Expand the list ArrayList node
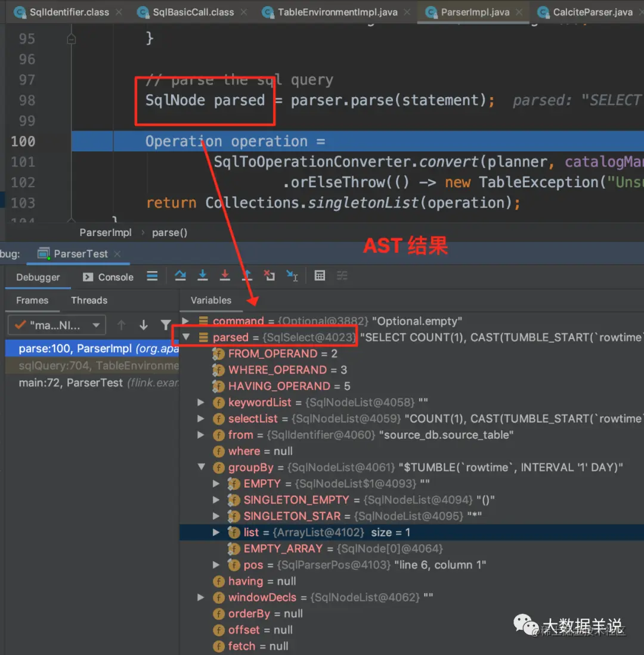Screen dimensions: 644x655 tap(216, 532)
